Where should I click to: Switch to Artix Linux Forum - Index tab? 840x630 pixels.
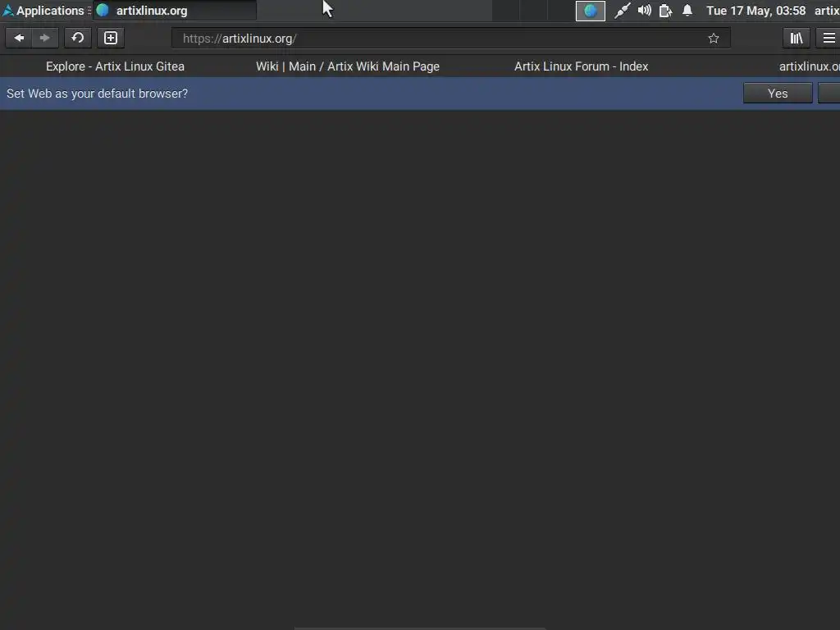pyautogui.click(x=582, y=66)
